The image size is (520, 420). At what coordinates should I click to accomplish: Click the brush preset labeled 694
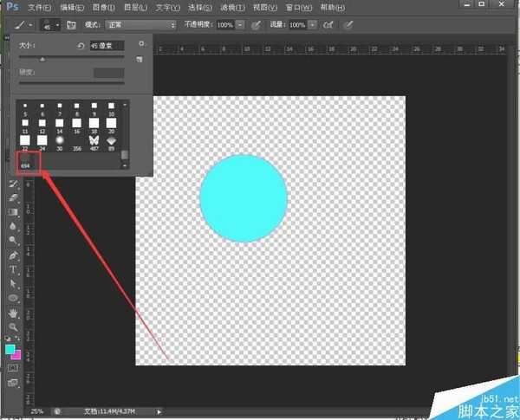(25, 165)
